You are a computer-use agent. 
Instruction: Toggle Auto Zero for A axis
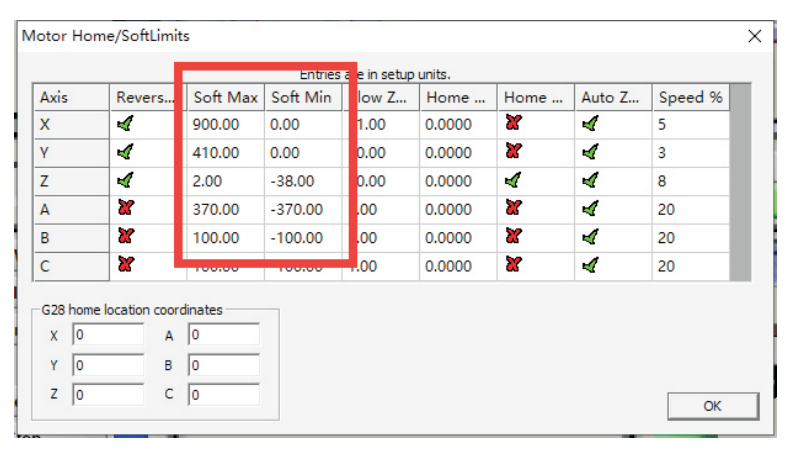point(590,209)
